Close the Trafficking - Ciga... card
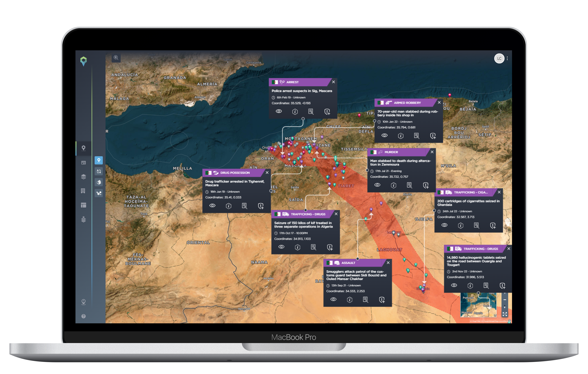The image size is (588, 374). (x=499, y=192)
